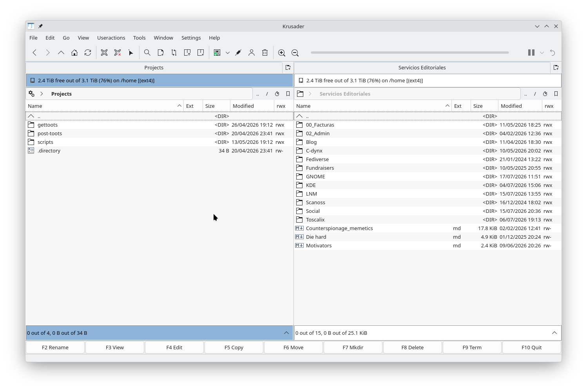Select the .directory file

(159, 151)
